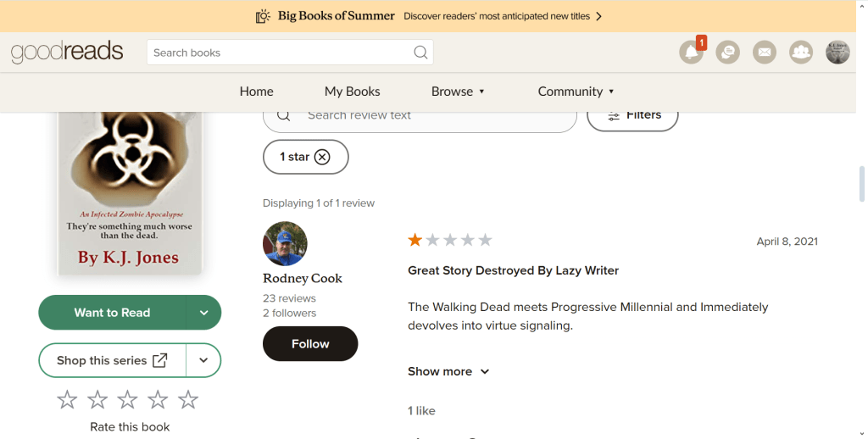The height and width of the screenshot is (439, 868).
Task: Click the profile avatar in the header
Action: point(837,53)
